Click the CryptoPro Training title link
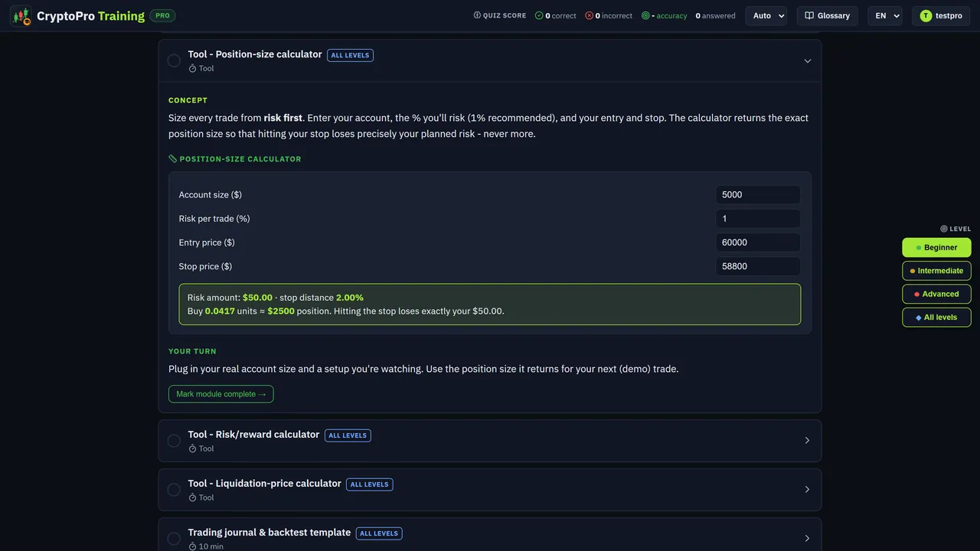Image resolution: width=980 pixels, height=551 pixels. pos(90,15)
